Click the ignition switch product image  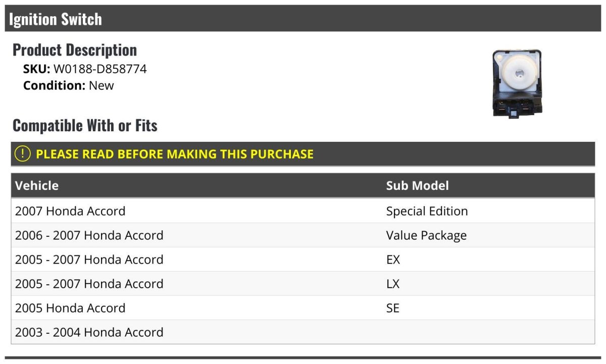coord(517,83)
